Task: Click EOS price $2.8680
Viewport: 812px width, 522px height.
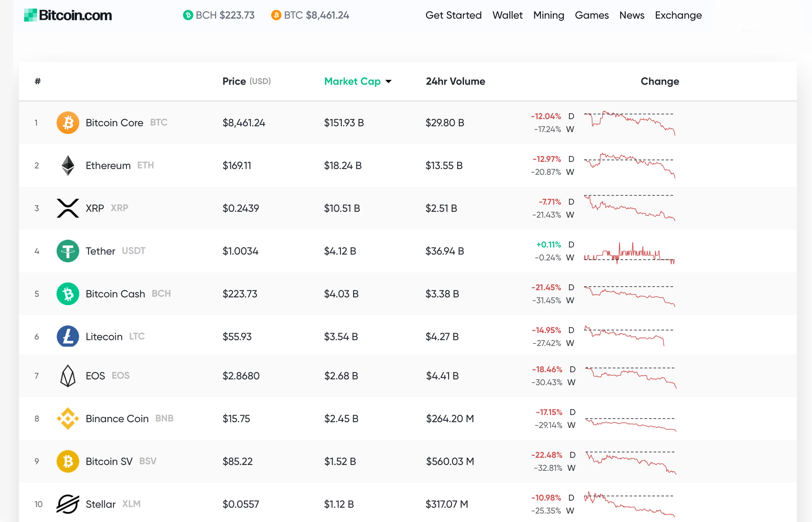Action: pos(241,376)
